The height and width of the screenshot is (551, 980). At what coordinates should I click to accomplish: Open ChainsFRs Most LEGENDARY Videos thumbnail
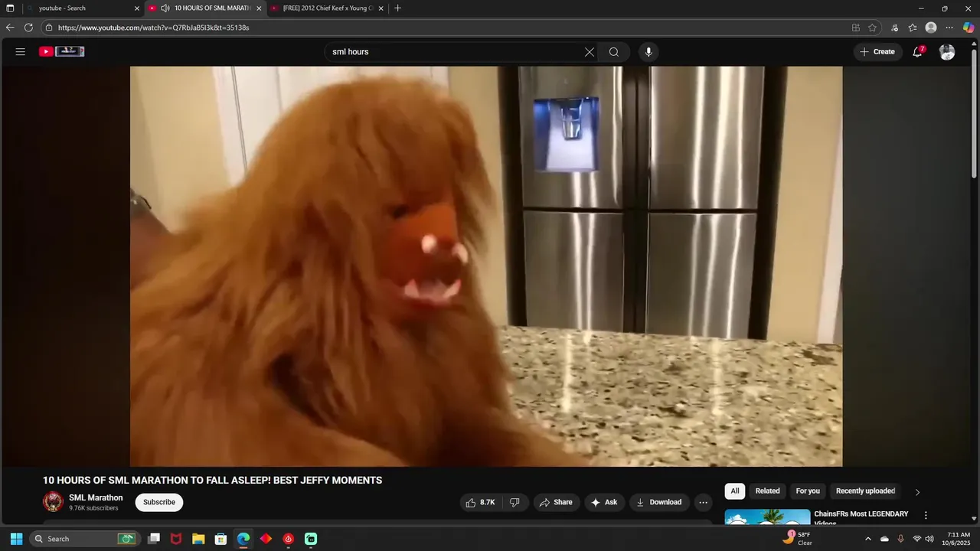767,517
